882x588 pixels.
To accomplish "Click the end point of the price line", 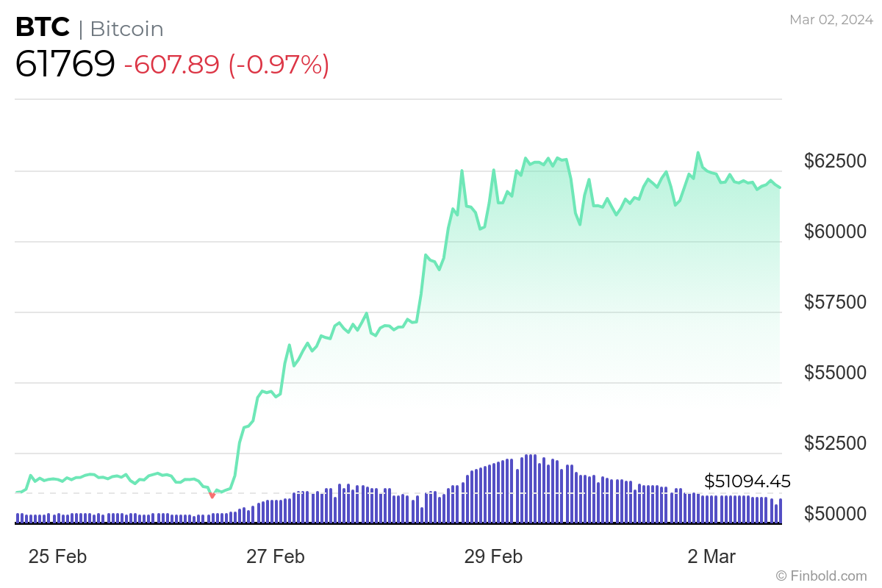I will tap(780, 187).
